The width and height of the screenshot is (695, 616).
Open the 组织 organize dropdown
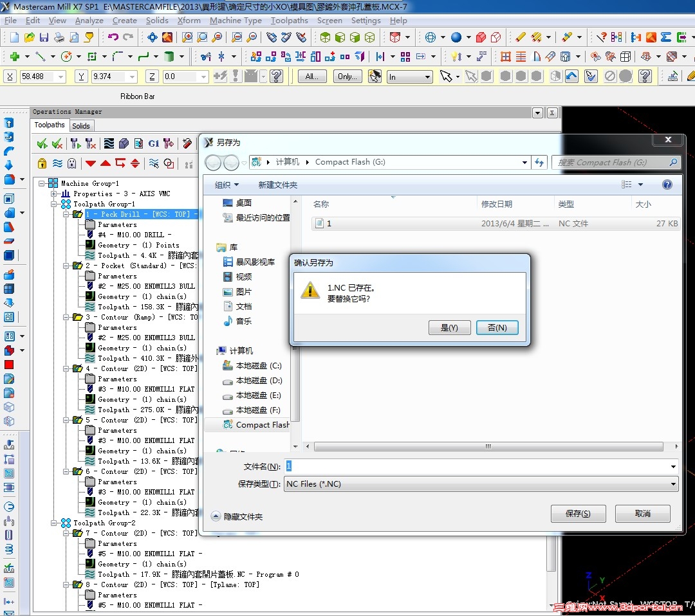click(227, 185)
